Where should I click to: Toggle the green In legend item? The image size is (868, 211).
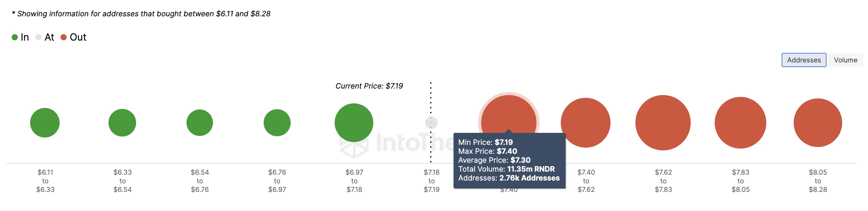click(x=20, y=37)
